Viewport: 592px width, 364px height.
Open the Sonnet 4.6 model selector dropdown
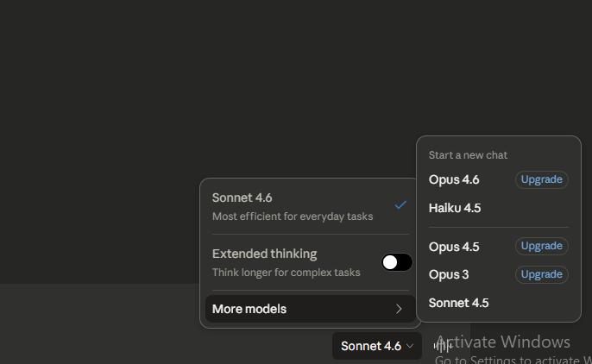377,346
